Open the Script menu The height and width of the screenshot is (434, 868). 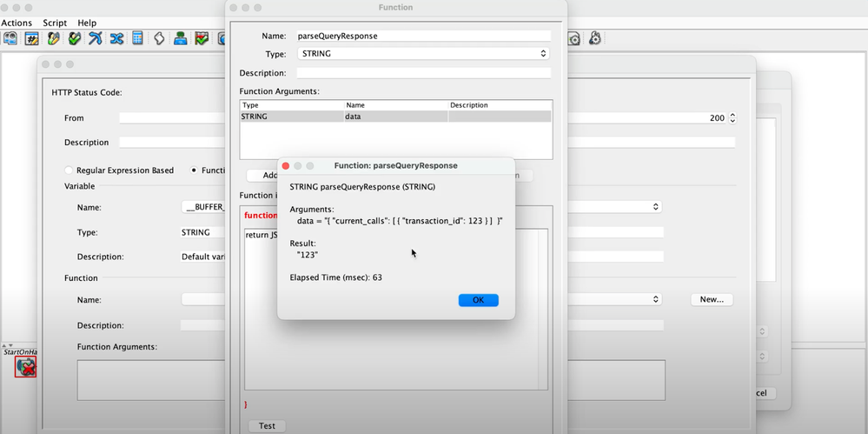click(x=55, y=23)
